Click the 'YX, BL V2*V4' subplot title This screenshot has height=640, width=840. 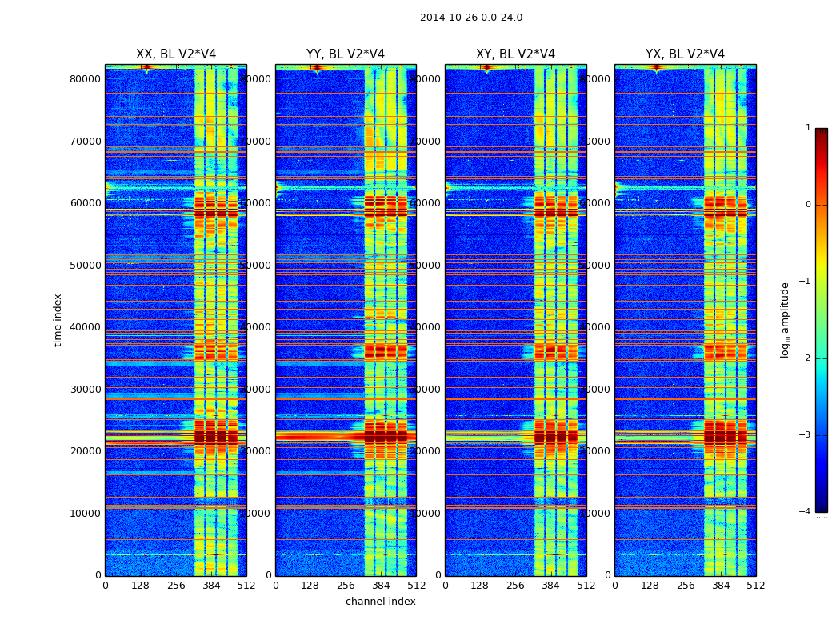tap(685, 54)
